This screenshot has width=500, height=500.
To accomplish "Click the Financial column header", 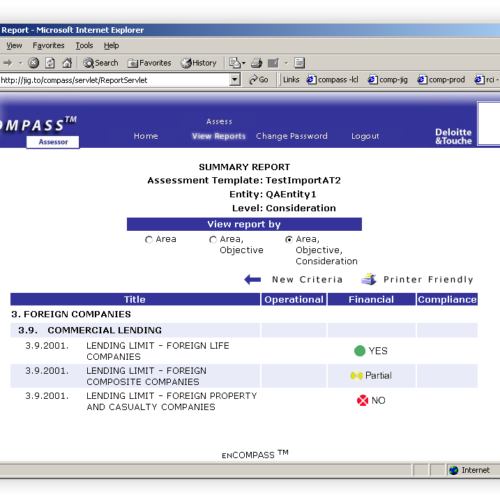I will coord(371,299).
